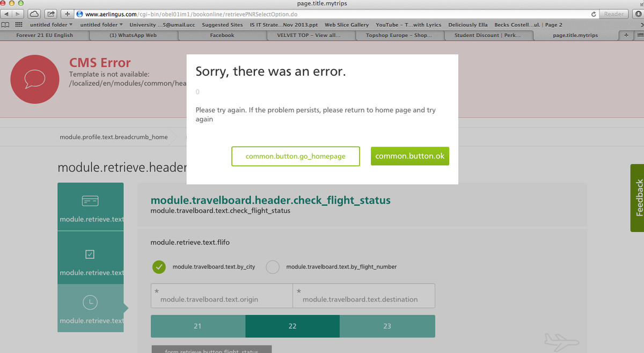Click the 'Please try again' error message text

[316, 114]
